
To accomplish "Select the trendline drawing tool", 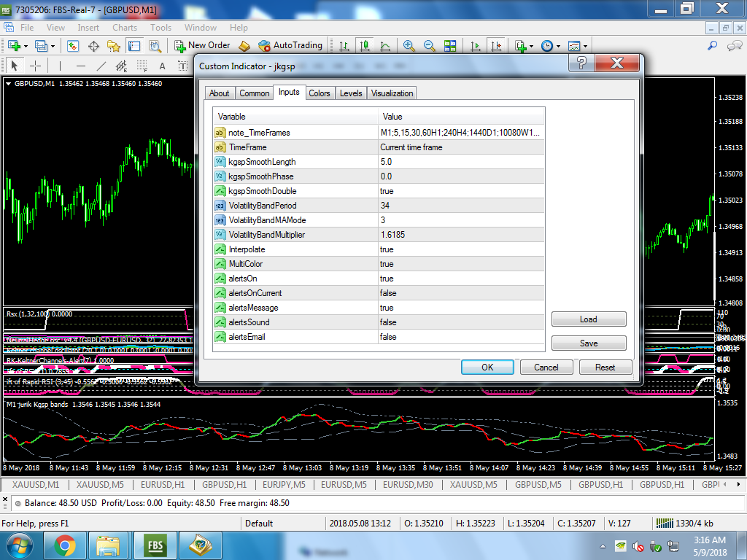I will (101, 66).
